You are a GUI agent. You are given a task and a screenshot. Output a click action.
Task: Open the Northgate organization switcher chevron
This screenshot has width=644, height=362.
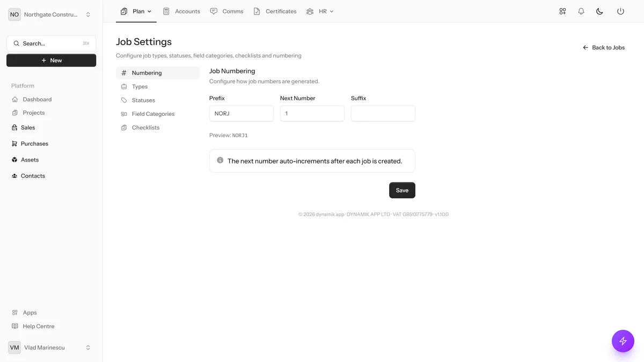click(88, 14)
